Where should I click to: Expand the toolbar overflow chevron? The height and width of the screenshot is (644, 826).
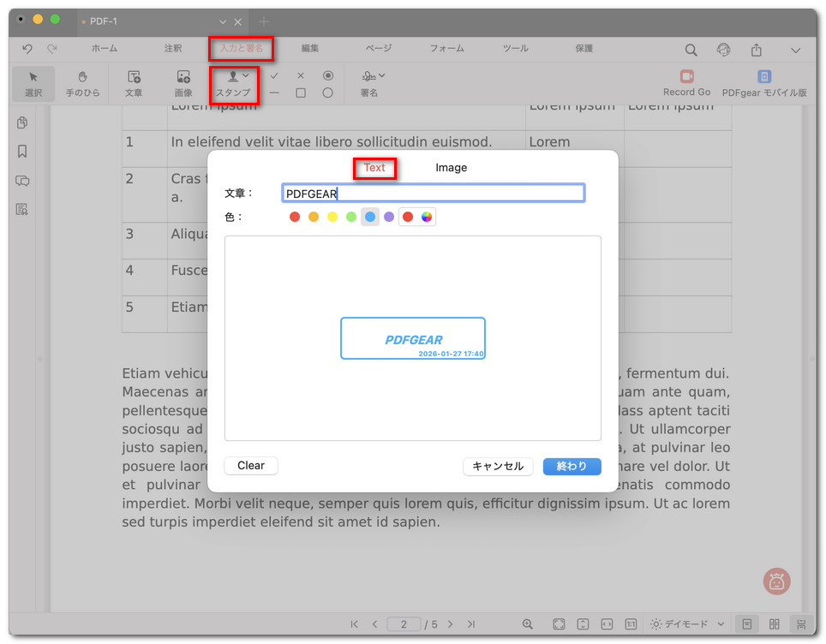coord(796,51)
